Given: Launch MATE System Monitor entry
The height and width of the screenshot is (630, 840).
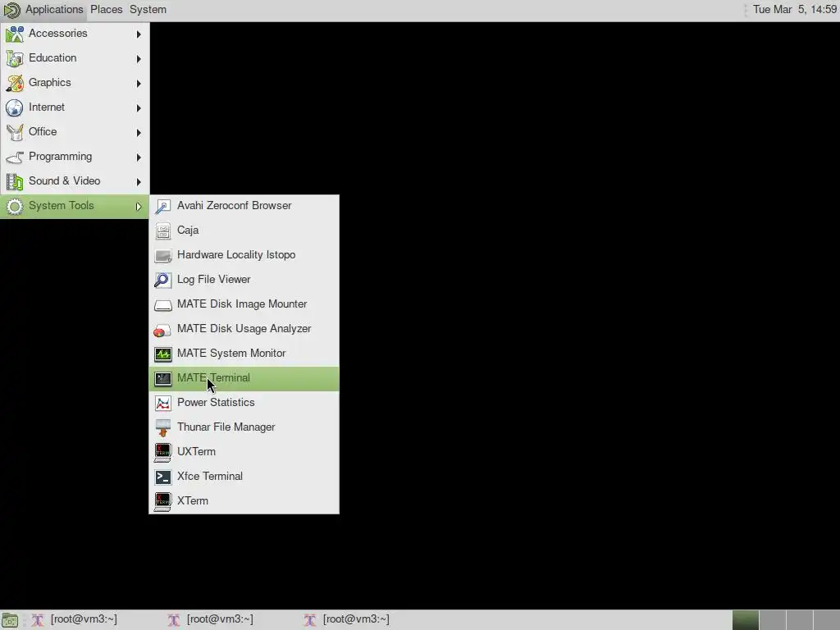Looking at the screenshot, I should coord(244,354).
